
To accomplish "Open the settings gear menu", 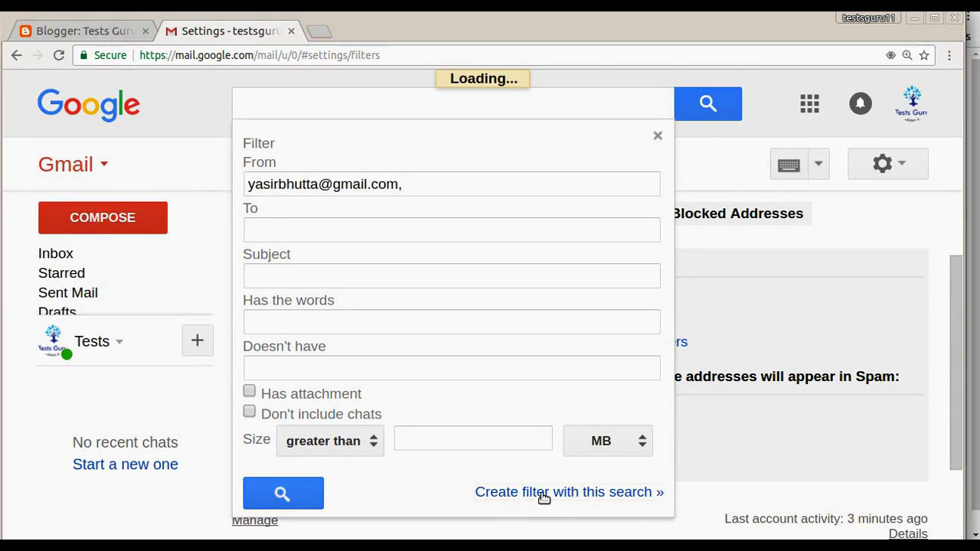I will (x=888, y=164).
